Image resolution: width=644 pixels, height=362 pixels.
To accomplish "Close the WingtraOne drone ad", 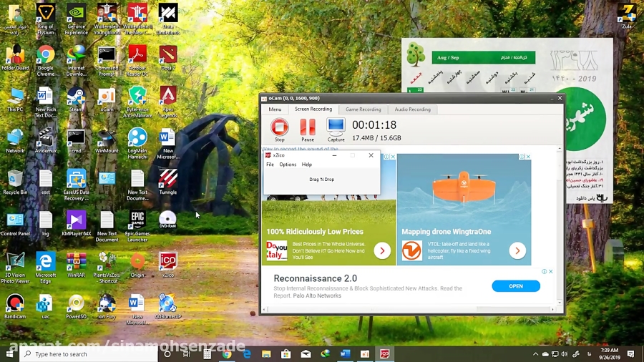I will 528,157.
